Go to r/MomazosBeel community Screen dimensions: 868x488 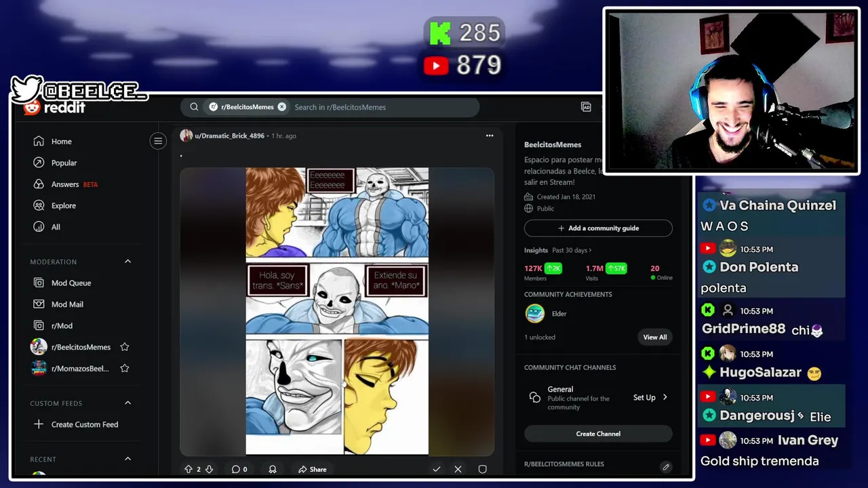[x=80, y=368]
